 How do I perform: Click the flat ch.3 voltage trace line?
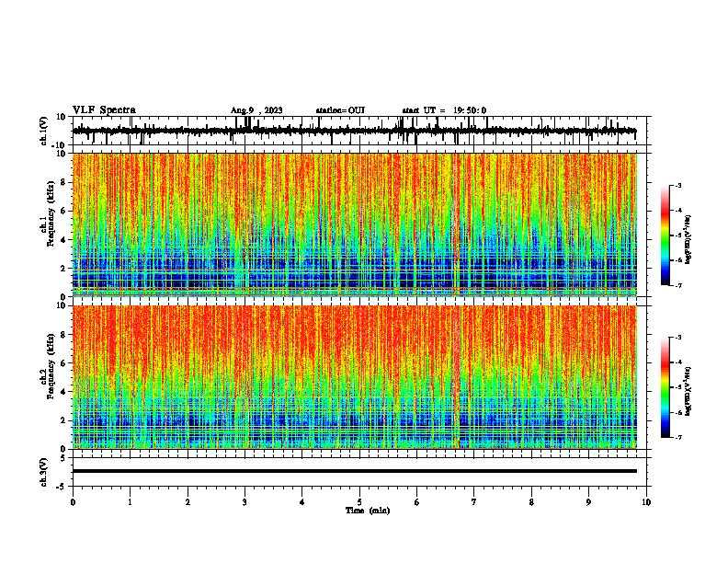pos(354,471)
